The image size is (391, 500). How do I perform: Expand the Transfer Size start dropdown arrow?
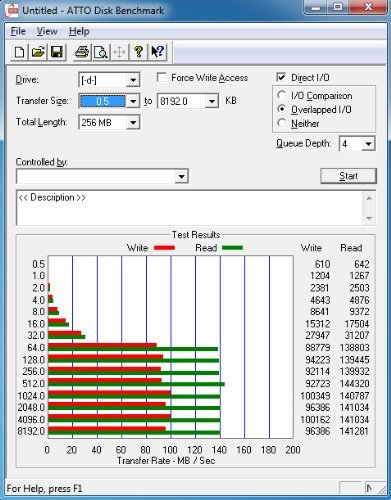(x=133, y=101)
